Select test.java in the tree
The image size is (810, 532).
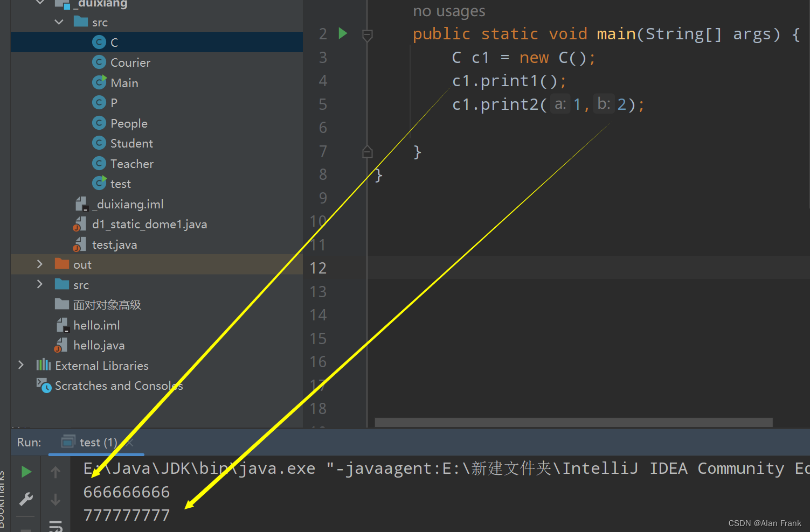pyautogui.click(x=114, y=244)
